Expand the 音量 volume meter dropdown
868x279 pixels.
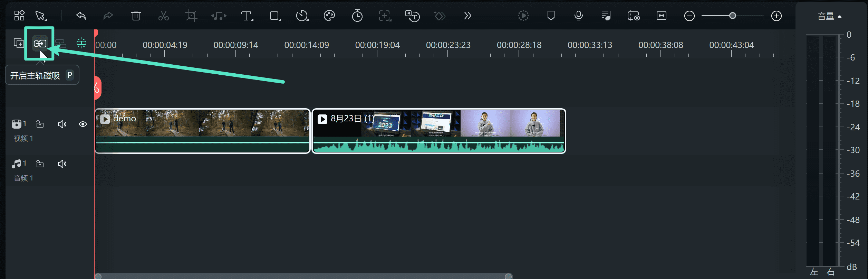829,16
